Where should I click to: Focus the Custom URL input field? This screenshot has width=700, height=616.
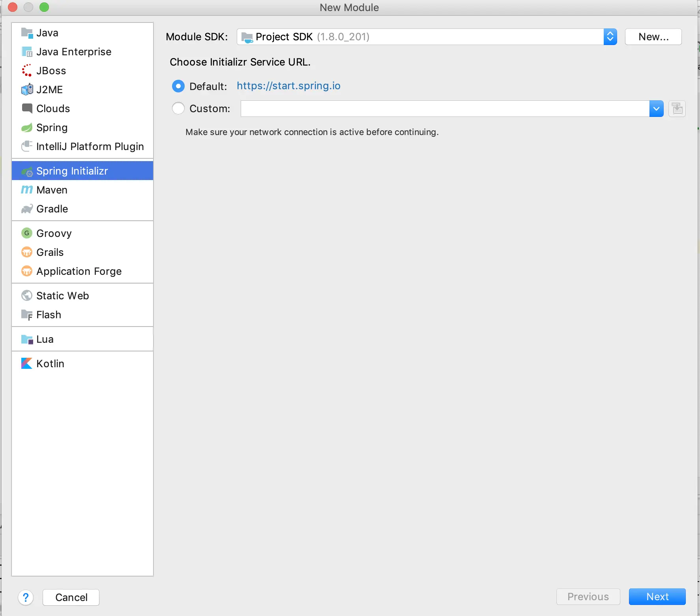pos(445,109)
